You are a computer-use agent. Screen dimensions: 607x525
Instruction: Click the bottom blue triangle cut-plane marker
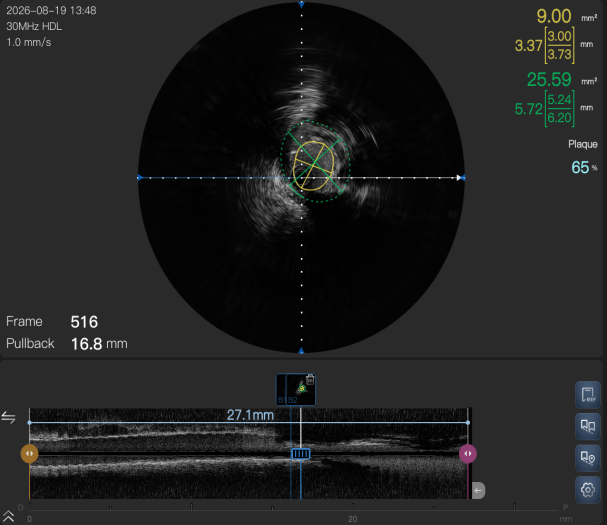(301, 350)
